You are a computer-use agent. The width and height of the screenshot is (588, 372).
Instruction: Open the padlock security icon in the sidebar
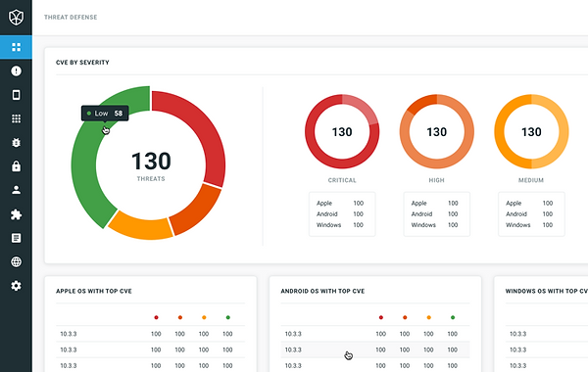click(16, 166)
